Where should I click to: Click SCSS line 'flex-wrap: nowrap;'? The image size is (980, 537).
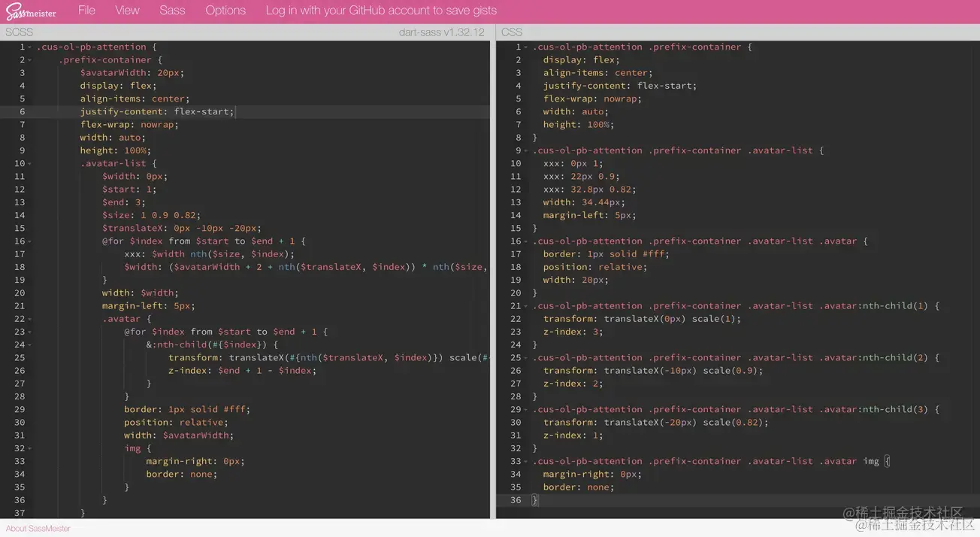pos(129,124)
